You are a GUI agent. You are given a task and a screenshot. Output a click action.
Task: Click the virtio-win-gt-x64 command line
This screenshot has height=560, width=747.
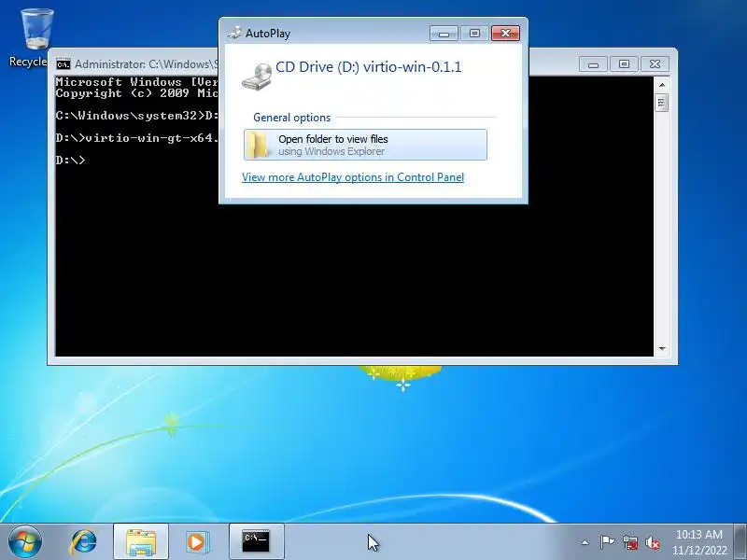(137, 138)
